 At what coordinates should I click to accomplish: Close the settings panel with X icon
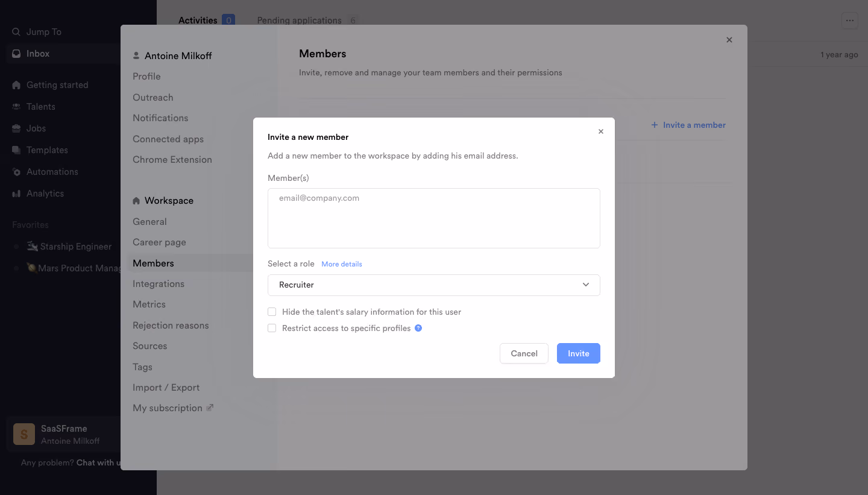[x=729, y=40]
